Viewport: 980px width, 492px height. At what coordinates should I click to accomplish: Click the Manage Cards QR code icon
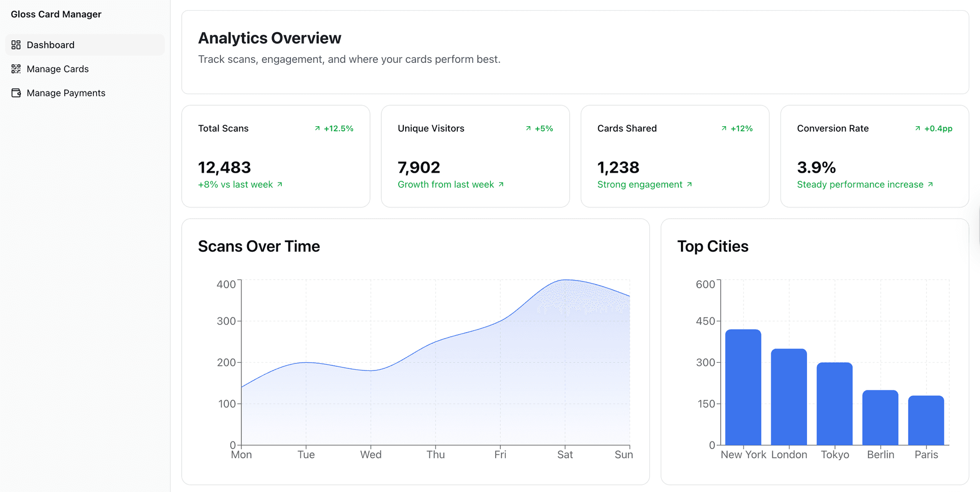pyautogui.click(x=15, y=68)
